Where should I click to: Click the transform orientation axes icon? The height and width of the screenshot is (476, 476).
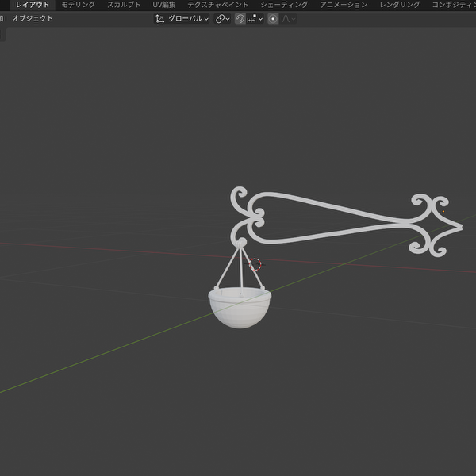pyautogui.click(x=159, y=18)
